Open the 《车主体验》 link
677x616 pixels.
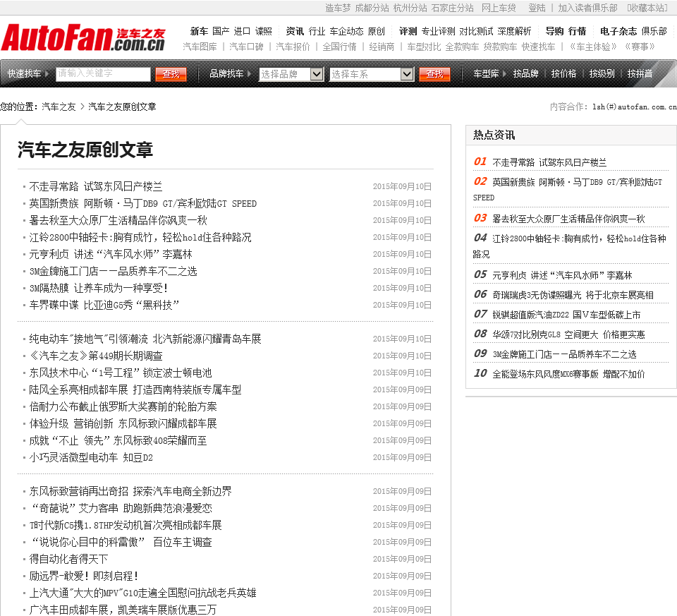click(x=593, y=47)
